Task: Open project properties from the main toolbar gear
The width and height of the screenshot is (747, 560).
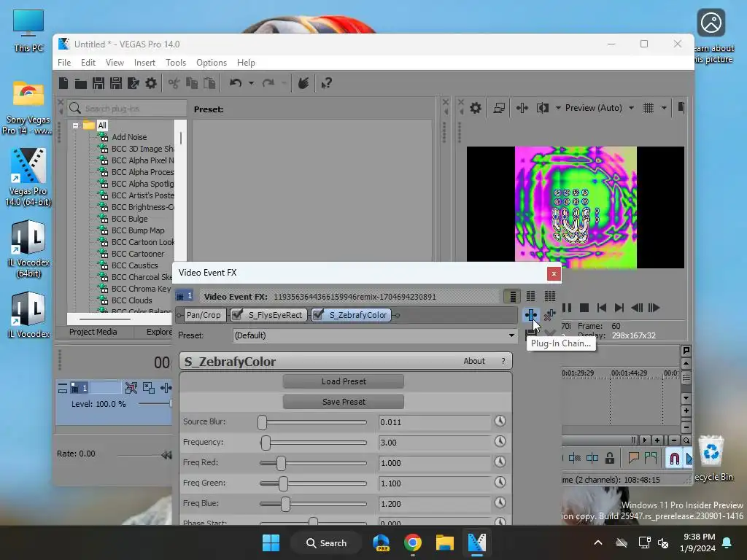Action: coord(151,83)
